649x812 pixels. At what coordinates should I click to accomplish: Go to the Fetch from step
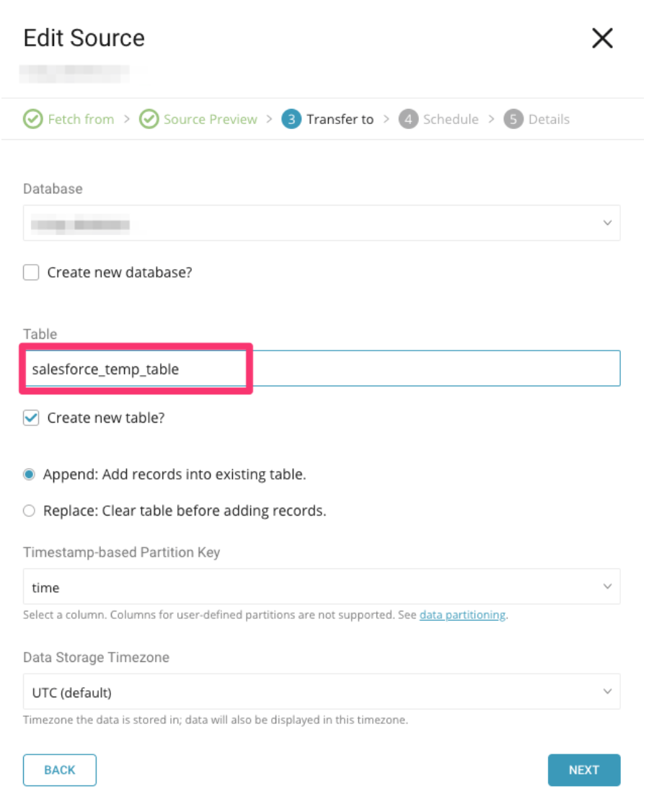point(80,119)
